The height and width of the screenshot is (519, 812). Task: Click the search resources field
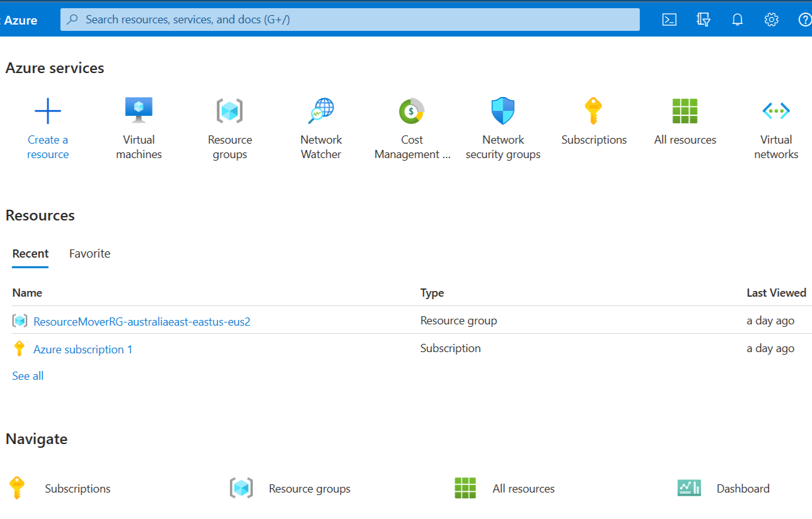point(349,20)
